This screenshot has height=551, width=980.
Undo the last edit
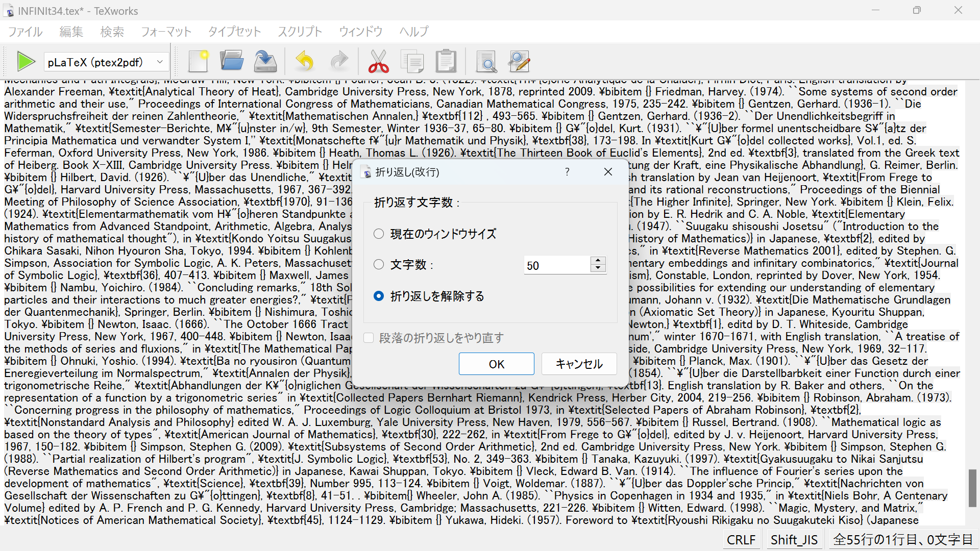pyautogui.click(x=305, y=62)
